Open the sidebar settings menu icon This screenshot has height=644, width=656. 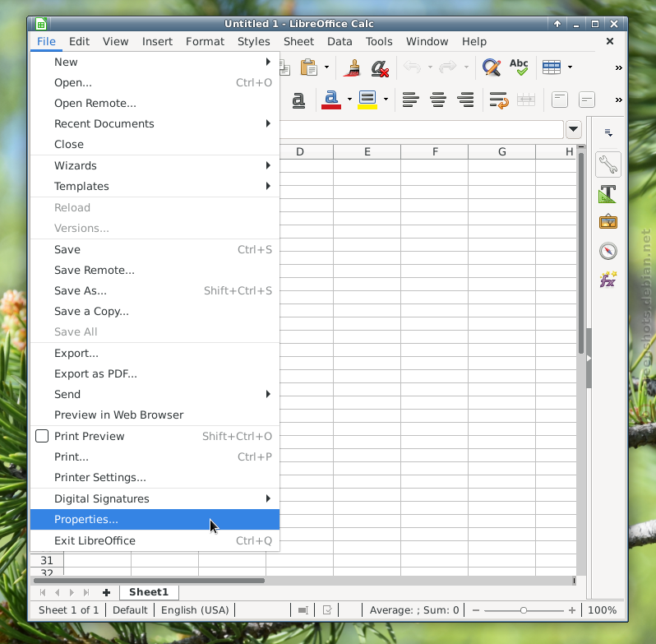[x=608, y=133]
